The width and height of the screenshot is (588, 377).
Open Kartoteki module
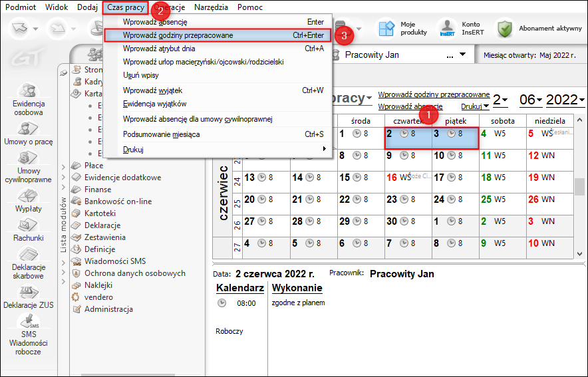(x=100, y=213)
